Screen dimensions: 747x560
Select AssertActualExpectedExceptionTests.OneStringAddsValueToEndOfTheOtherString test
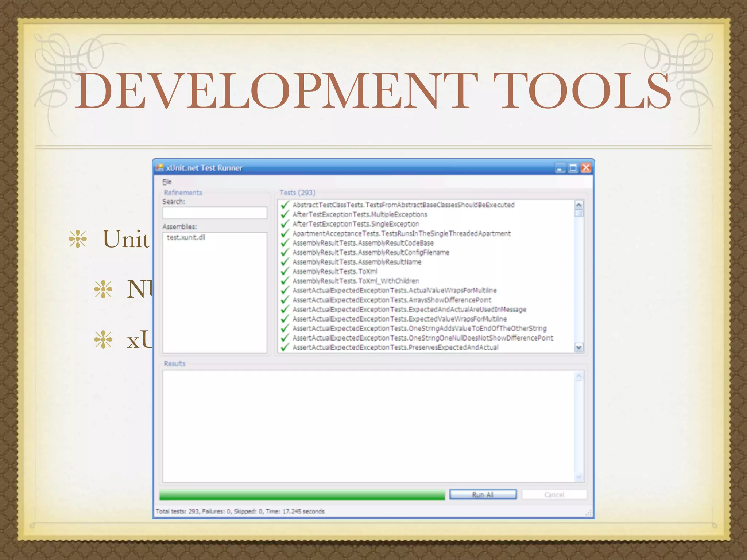coord(419,328)
